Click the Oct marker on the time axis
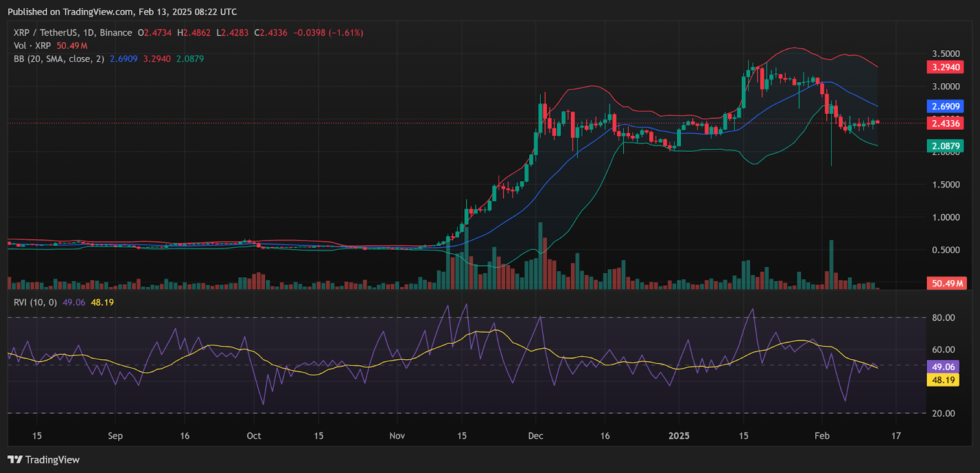 pyautogui.click(x=254, y=436)
